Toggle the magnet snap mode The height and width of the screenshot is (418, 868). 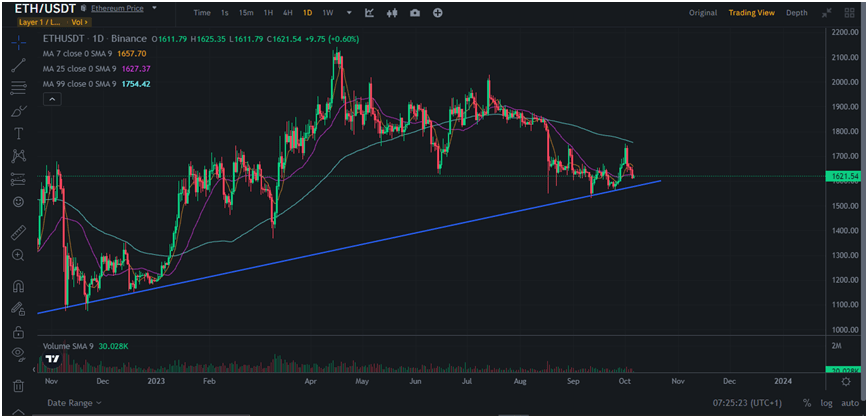[18, 286]
